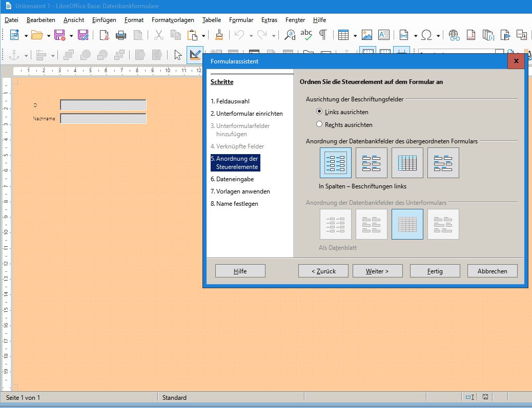Open the Save dropdown arrow
The height and width of the screenshot is (408, 532).
click(x=71, y=36)
